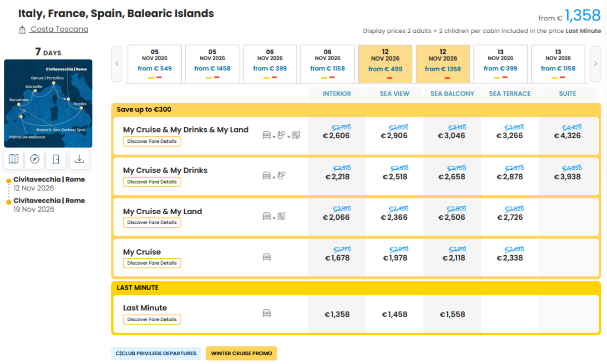Discover Fare Details for My Cruise & My Land
Image resolution: width=607 pixels, height=364 pixels.
pos(152,222)
